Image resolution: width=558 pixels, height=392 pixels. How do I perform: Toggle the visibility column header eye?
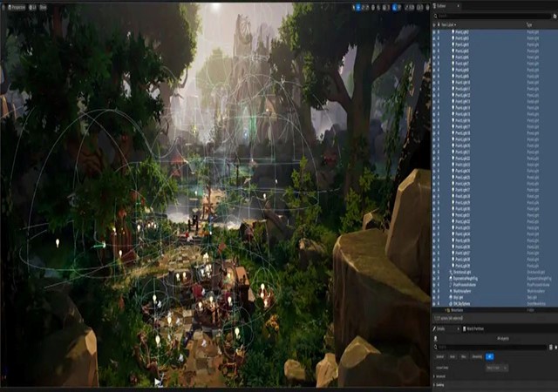(x=434, y=25)
